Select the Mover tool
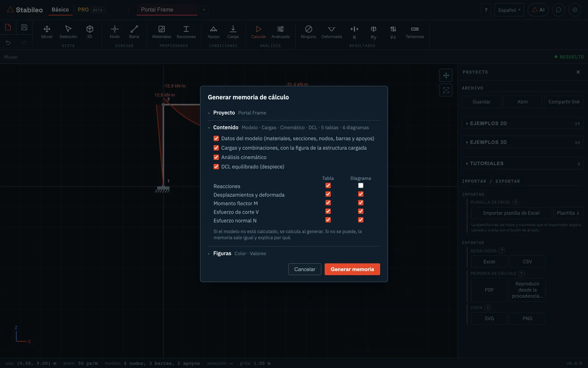 point(47,32)
